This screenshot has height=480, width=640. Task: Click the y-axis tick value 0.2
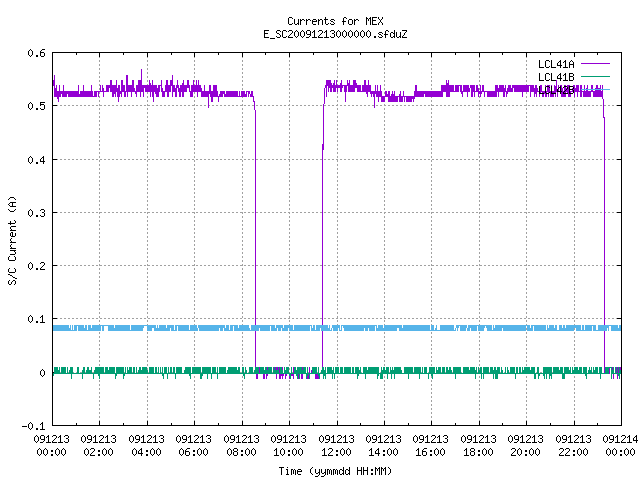click(x=36, y=266)
